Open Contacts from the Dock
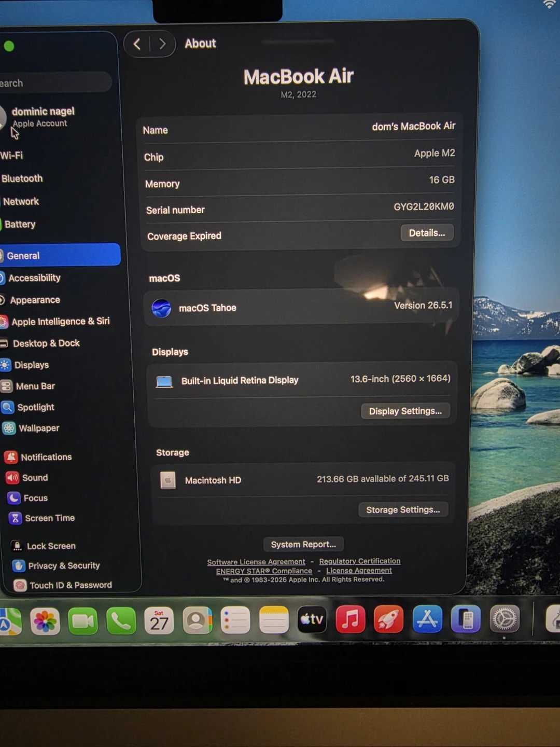This screenshot has height=747, width=560. (198, 620)
